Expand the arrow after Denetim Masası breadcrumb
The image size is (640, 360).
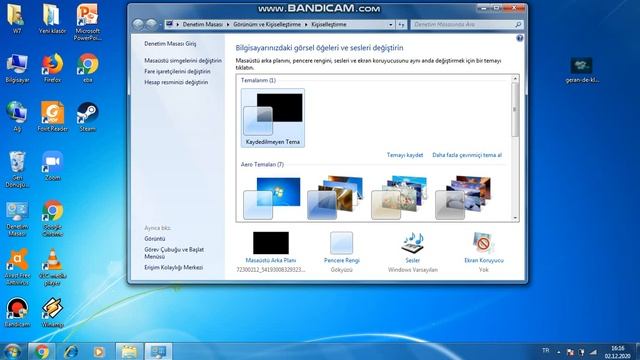(x=228, y=24)
